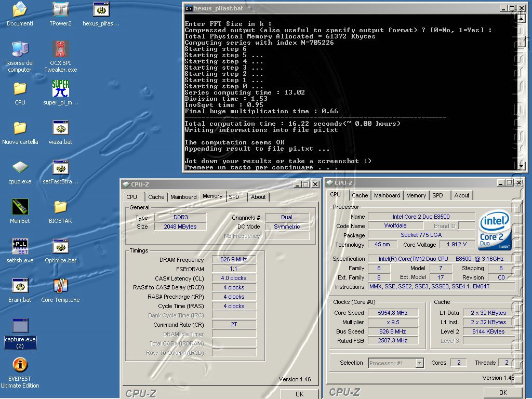
Task: Click the Rated FSB value 2507.3 MHz
Action: point(393,340)
